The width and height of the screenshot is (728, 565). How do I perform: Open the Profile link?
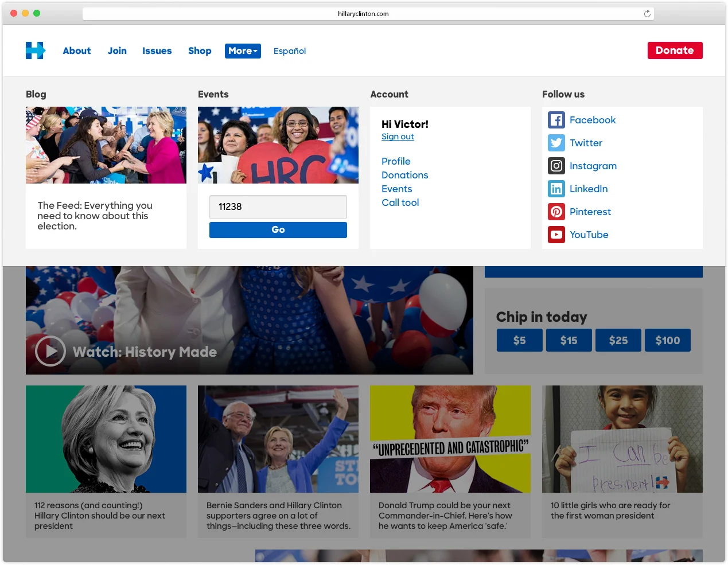[396, 161]
